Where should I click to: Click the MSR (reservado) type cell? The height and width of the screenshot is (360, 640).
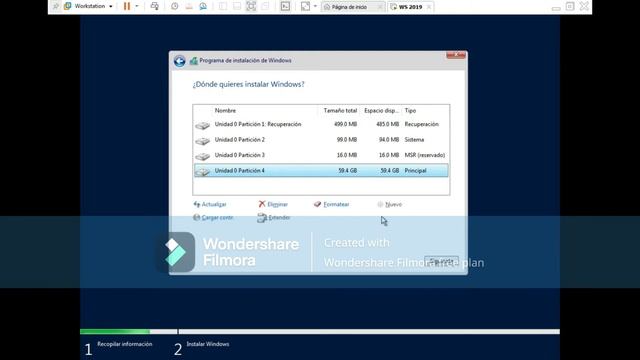pyautogui.click(x=425, y=155)
